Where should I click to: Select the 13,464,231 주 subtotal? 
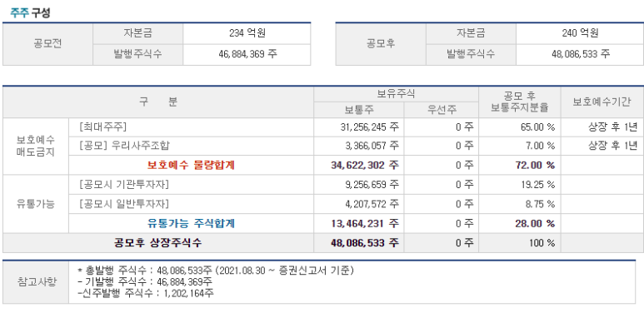coord(365,224)
